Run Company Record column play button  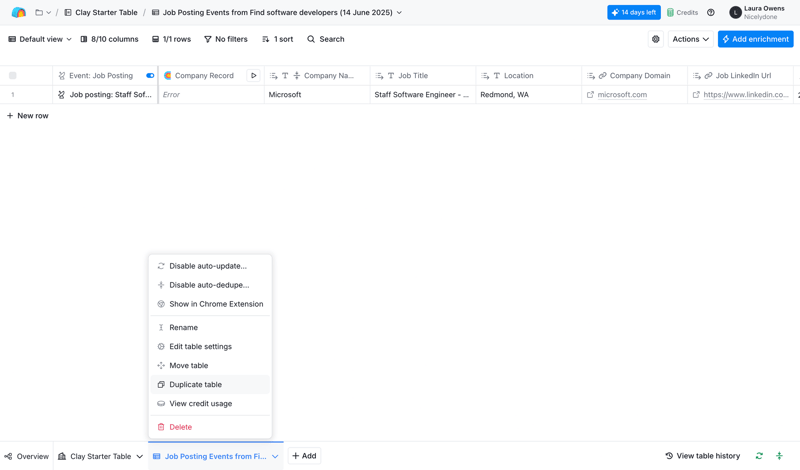pos(254,76)
